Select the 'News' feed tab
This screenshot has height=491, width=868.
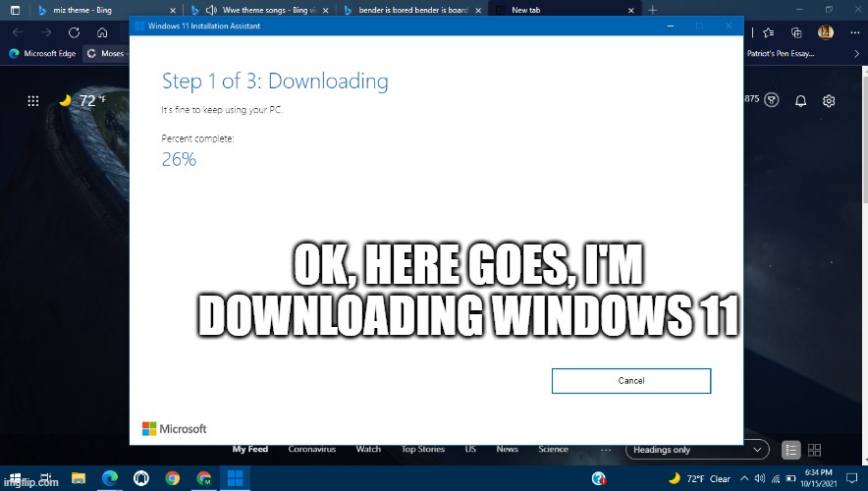(x=507, y=449)
